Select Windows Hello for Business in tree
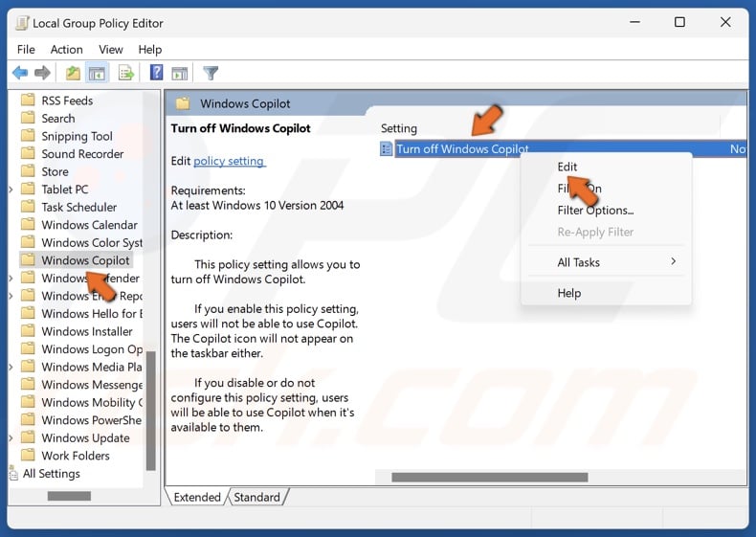Image resolution: width=756 pixels, height=537 pixels. coord(92,314)
